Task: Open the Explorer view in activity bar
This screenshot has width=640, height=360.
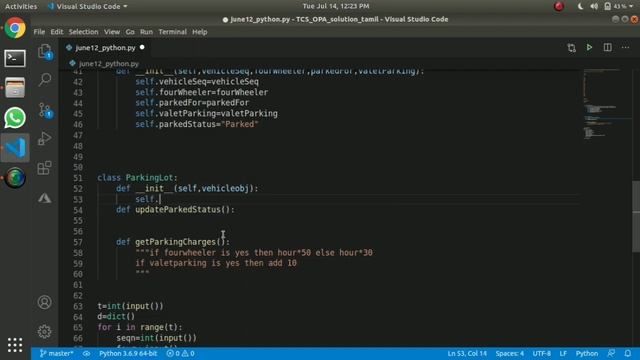Action: pyautogui.click(x=44, y=52)
